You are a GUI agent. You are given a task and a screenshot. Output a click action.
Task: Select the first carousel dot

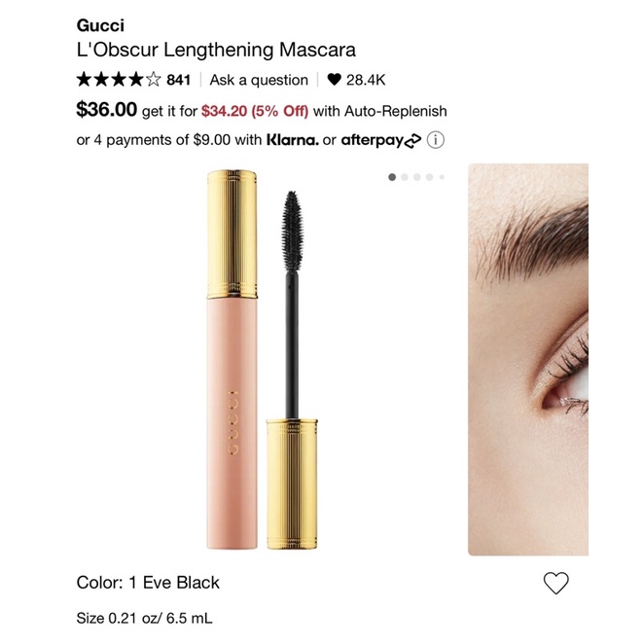[x=392, y=177]
